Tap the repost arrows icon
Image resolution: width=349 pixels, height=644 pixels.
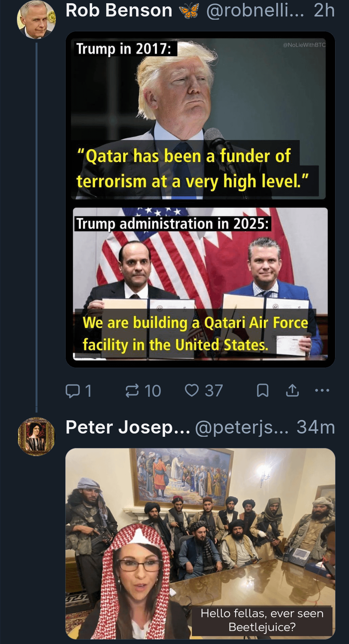tap(132, 391)
